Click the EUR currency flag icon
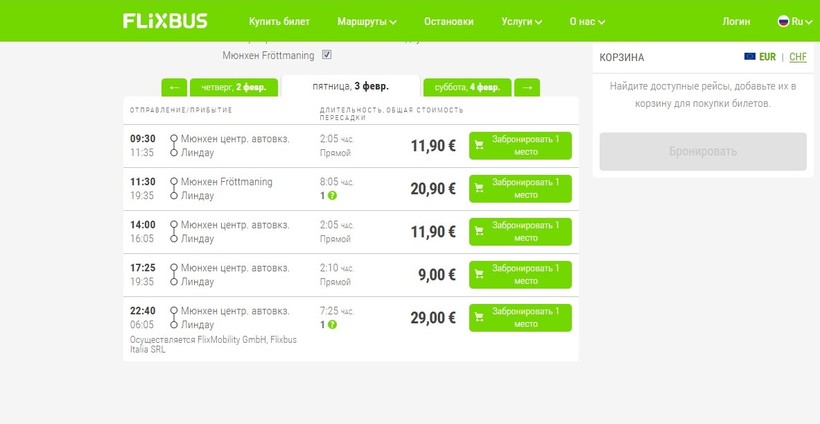This screenshot has height=424, width=820. click(x=749, y=57)
